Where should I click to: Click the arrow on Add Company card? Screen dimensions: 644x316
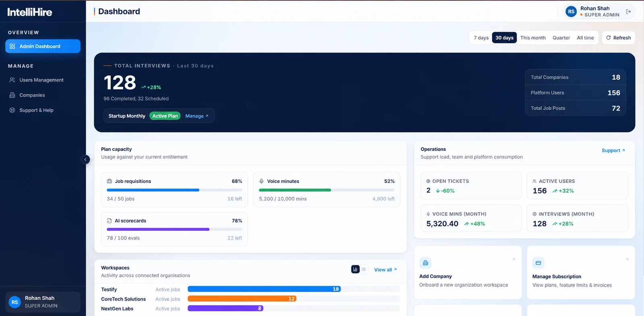[514, 259]
